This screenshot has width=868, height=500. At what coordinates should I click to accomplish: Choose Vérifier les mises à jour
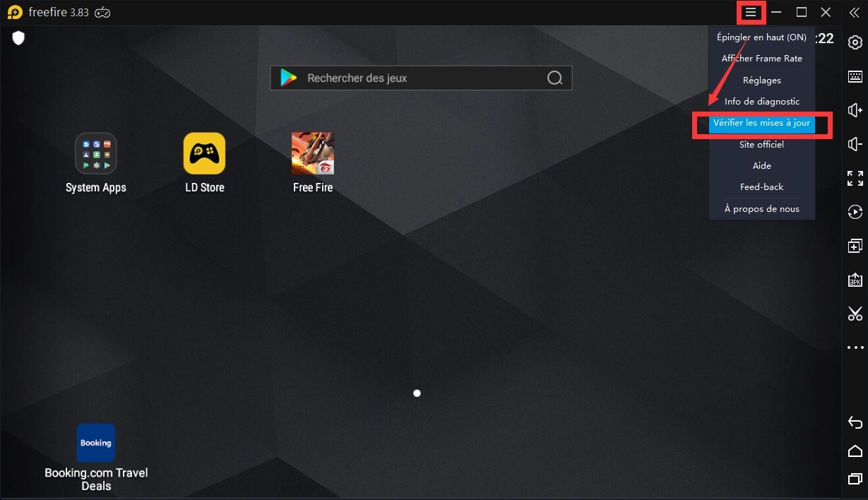tap(761, 123)
